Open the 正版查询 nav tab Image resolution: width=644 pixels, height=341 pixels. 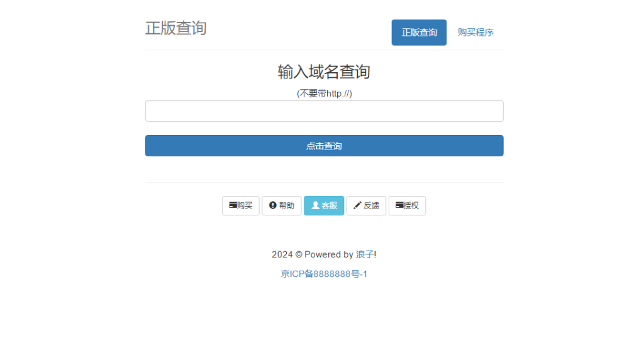(418, 33)
